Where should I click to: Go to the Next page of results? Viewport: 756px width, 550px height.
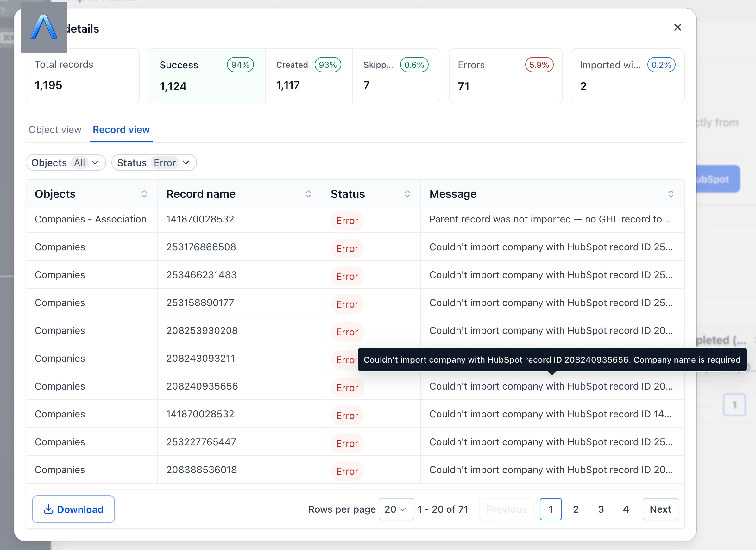point(660,509)
